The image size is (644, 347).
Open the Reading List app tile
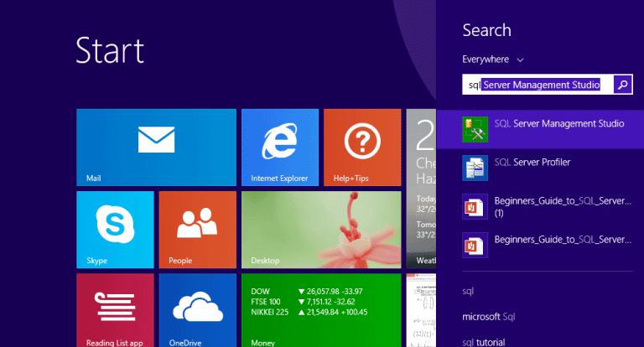(115, 308)
